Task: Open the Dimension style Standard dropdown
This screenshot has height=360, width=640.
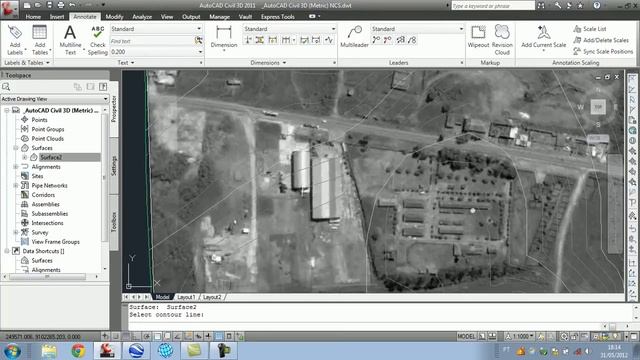Action: (x=289, y=29)
